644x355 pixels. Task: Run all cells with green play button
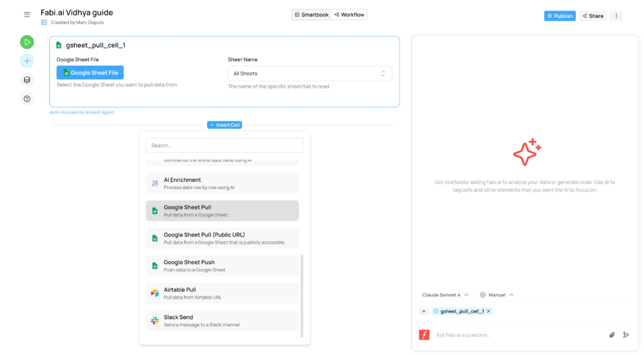[27, 42]
